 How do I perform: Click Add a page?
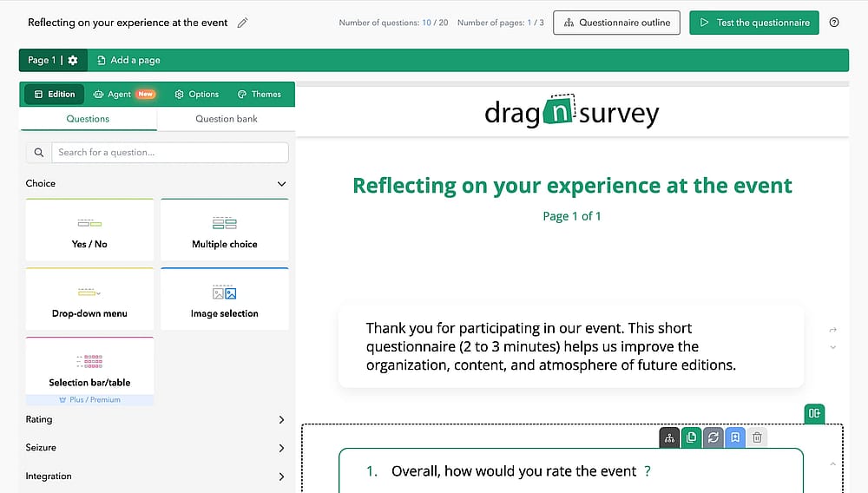tap(128, 60)
